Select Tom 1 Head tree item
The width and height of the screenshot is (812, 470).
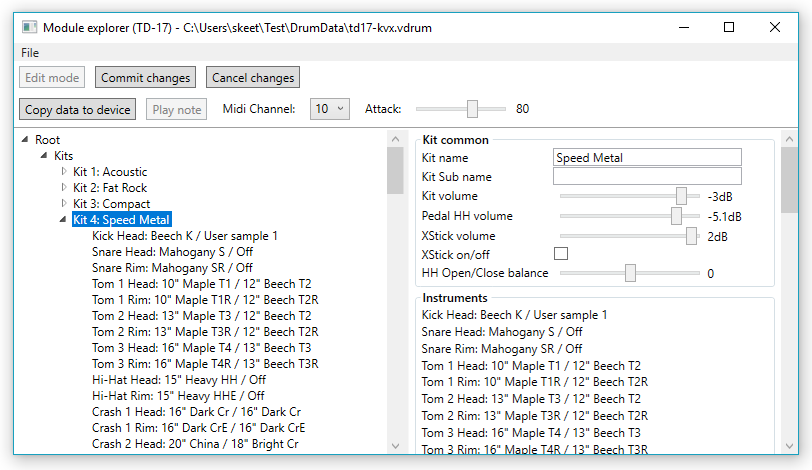[x=202, y=284]
